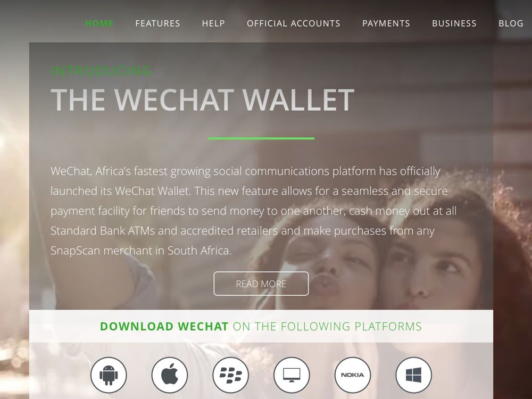
Task: Go to the Features page
Action: (x=158, y=23)
